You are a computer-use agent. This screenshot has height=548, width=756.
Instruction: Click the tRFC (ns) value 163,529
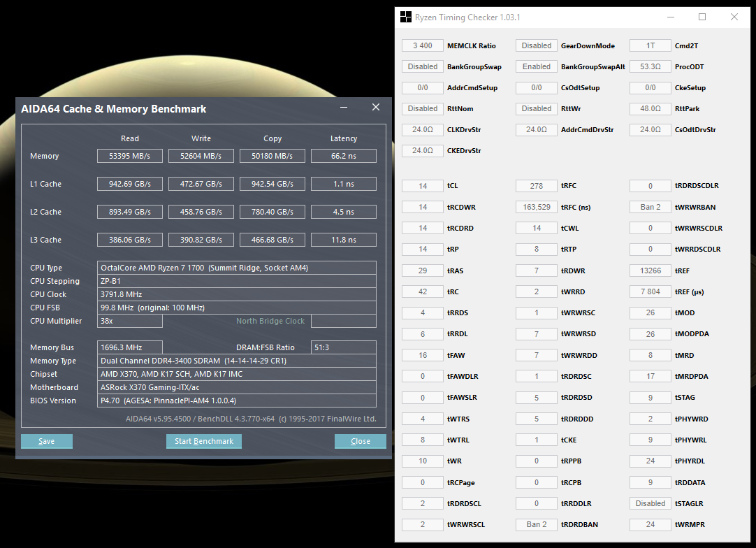pos(537,207)
